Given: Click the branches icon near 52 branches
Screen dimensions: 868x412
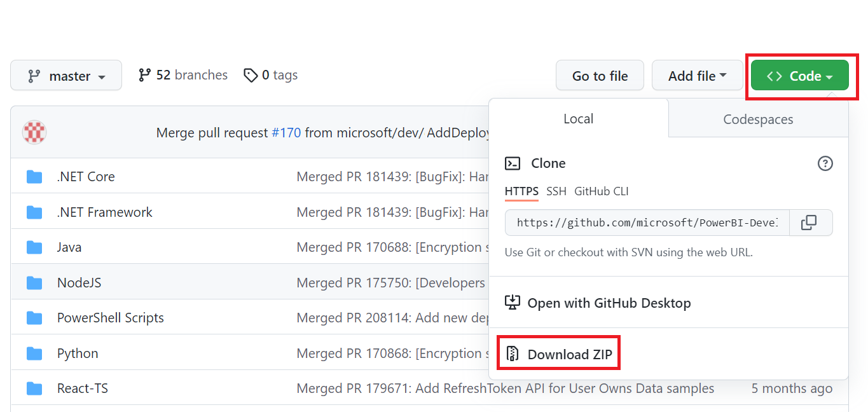Looking at the screenshot, I should click(145, 74).
